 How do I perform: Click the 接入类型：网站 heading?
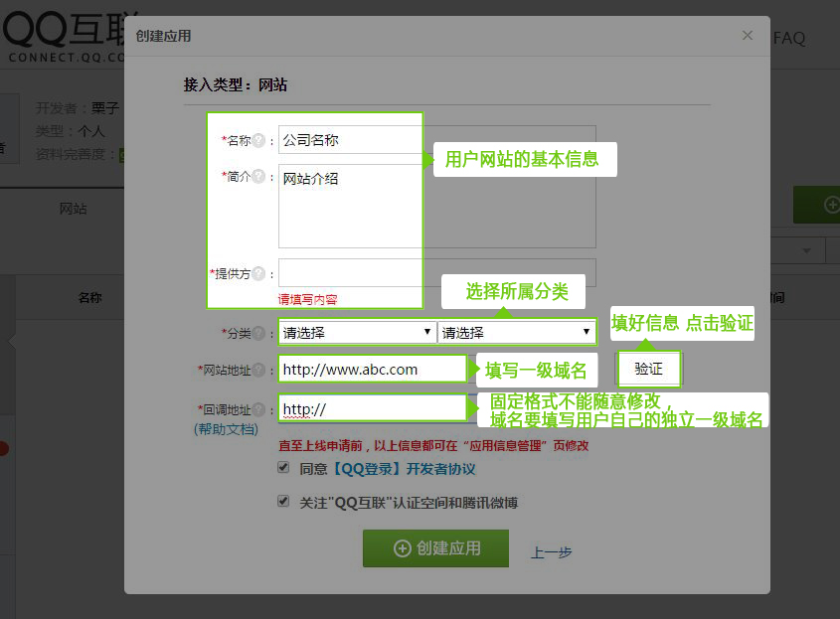tap(236, 84)
